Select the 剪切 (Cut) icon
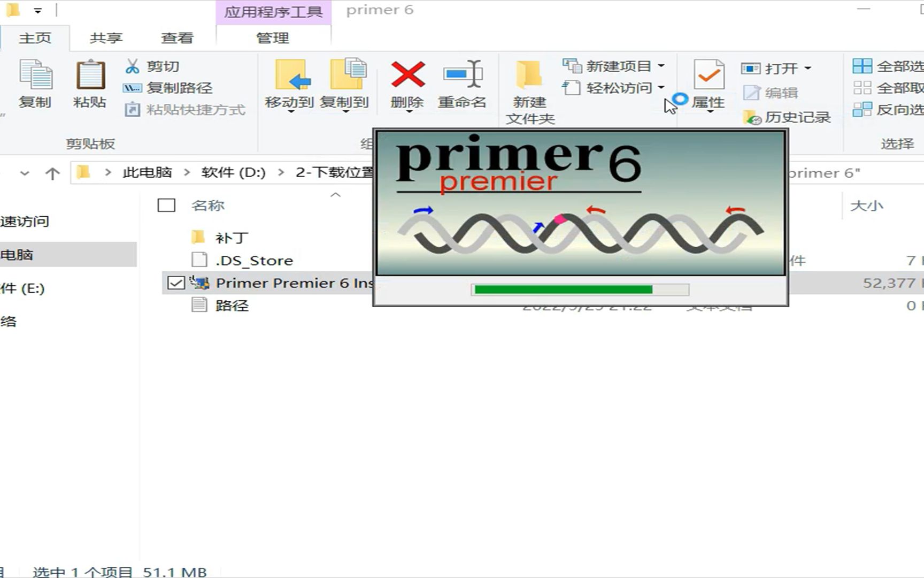Viewport: 924px width, 578px height. pos(133,66)
